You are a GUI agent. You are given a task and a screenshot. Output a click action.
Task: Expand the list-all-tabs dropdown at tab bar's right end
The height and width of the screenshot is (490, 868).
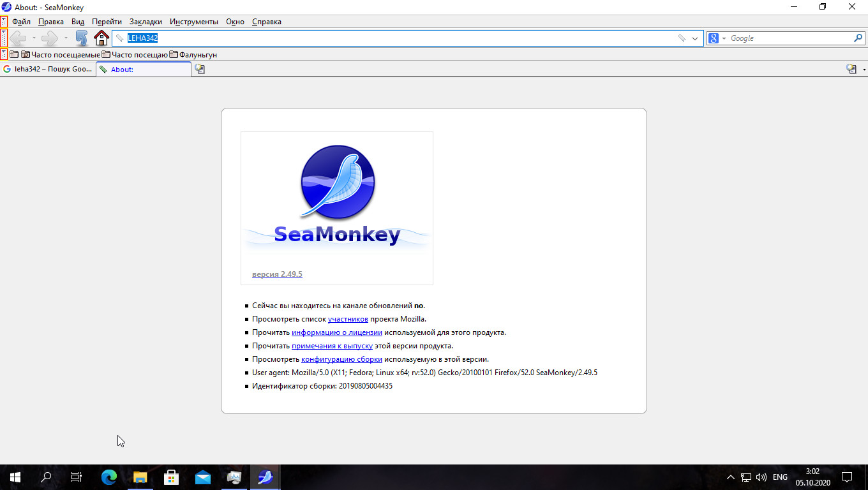(x=864, y=69)
